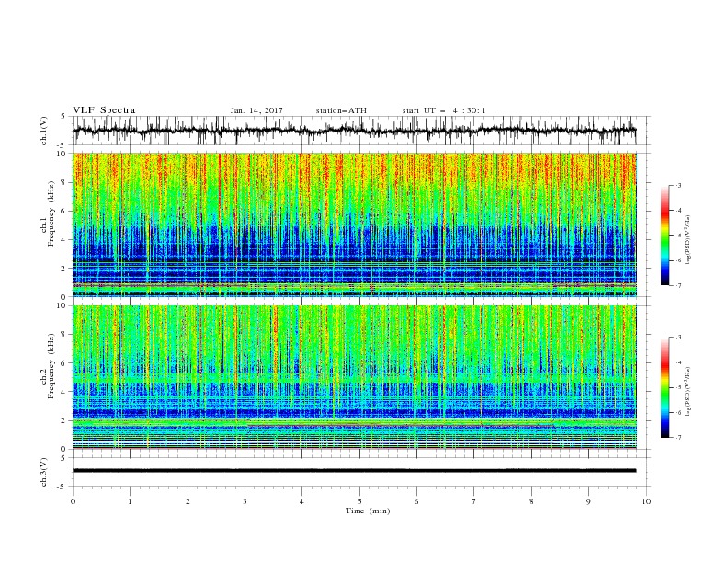The height and width of the screenshot is (563, 728).
Task: Click the "-4" label on ch.2 colorbar
Action: [x=677, y=362]
